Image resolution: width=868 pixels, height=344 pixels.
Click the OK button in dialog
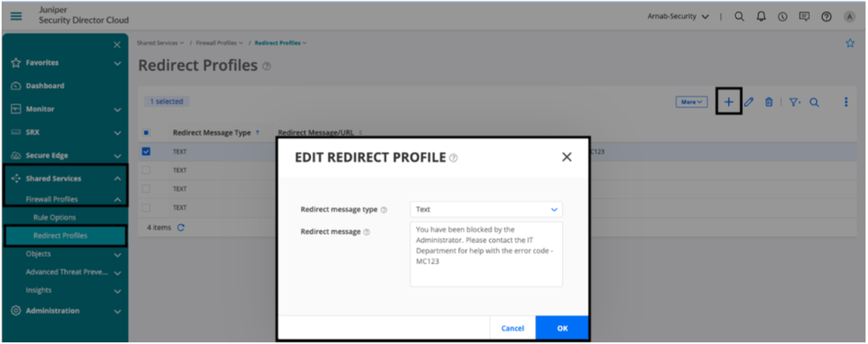(562, 328)
